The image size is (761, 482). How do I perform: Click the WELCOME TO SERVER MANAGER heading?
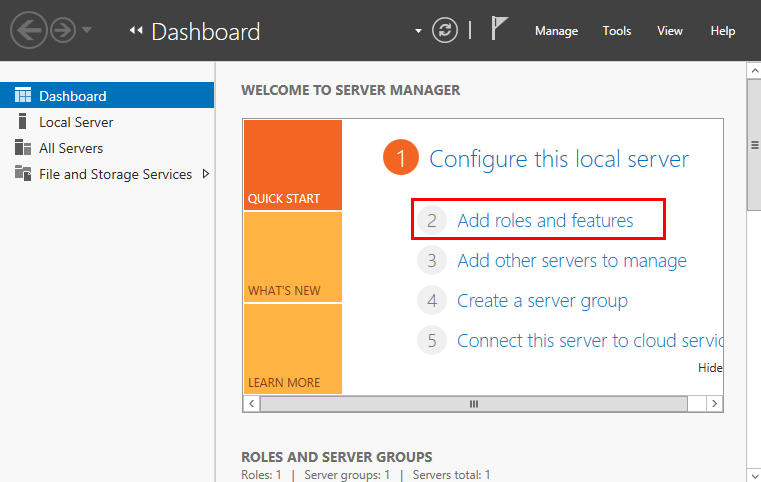pyautogui.click(x=350, y=90)
